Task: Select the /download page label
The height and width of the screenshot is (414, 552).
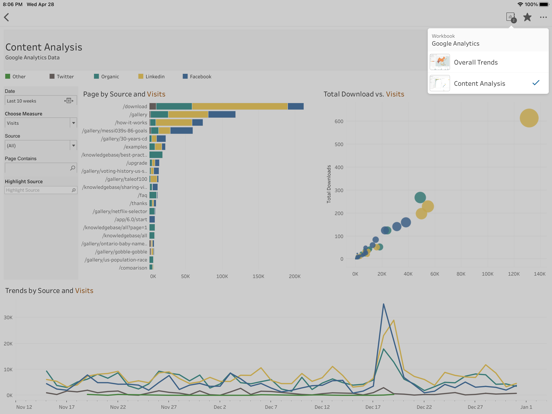Action: click(135, 106)
